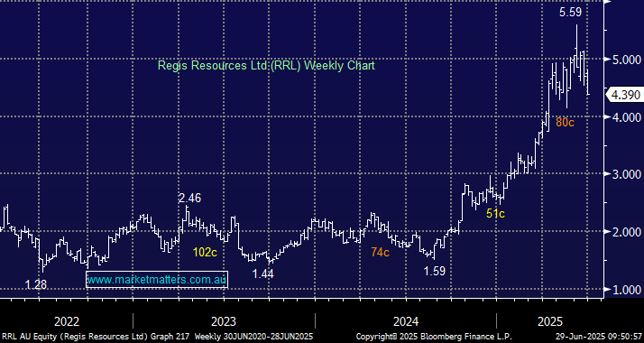This screenshot has height=343, width=644.
Task: Click the yellow 102c annotation
Action: point(205,252)
